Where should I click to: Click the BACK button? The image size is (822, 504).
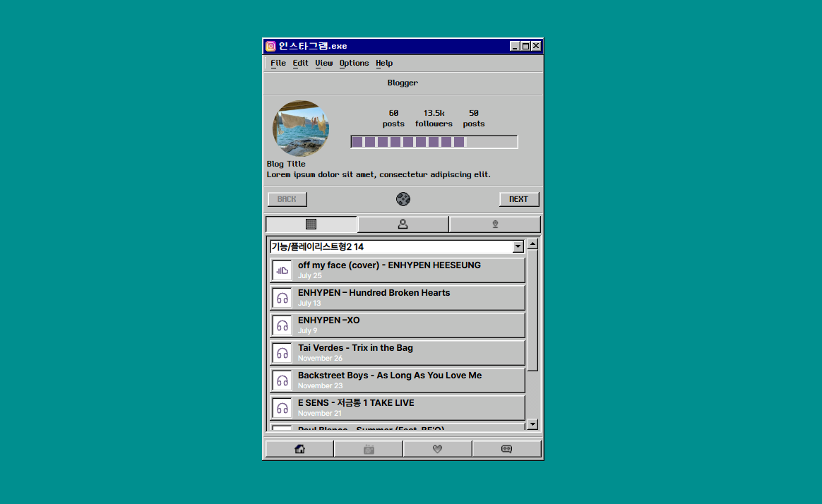(287, 199)
